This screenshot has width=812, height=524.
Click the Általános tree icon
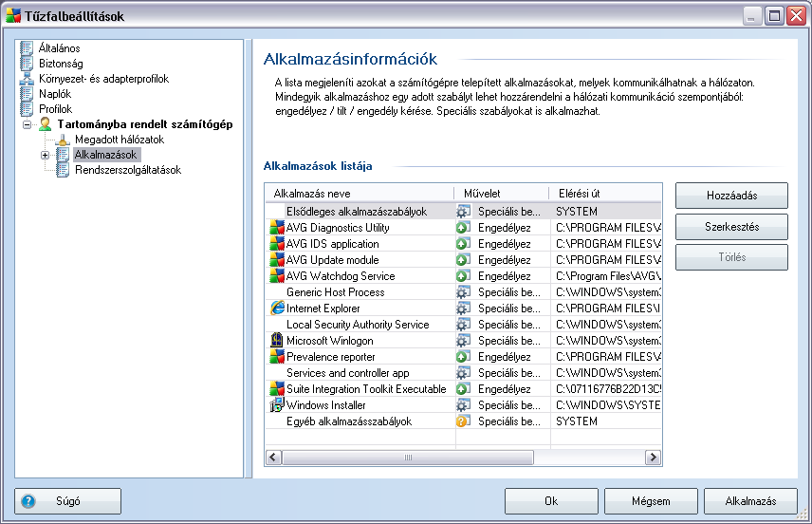pyautogui.click(x=27, y=48)
